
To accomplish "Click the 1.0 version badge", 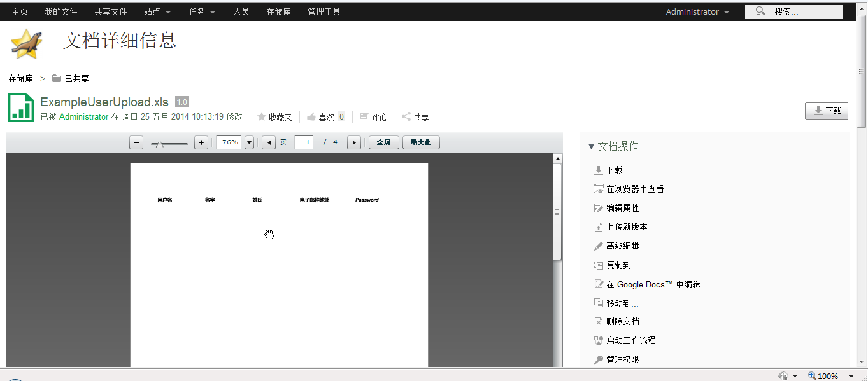I will (182, 102).
